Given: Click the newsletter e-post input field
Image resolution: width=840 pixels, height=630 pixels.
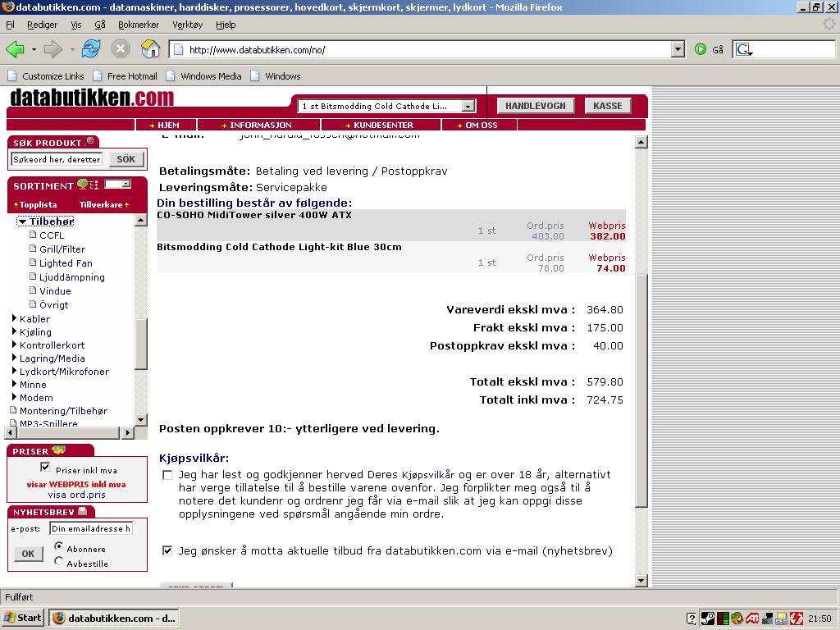Looking at the screenshot, I should (90, 528).
